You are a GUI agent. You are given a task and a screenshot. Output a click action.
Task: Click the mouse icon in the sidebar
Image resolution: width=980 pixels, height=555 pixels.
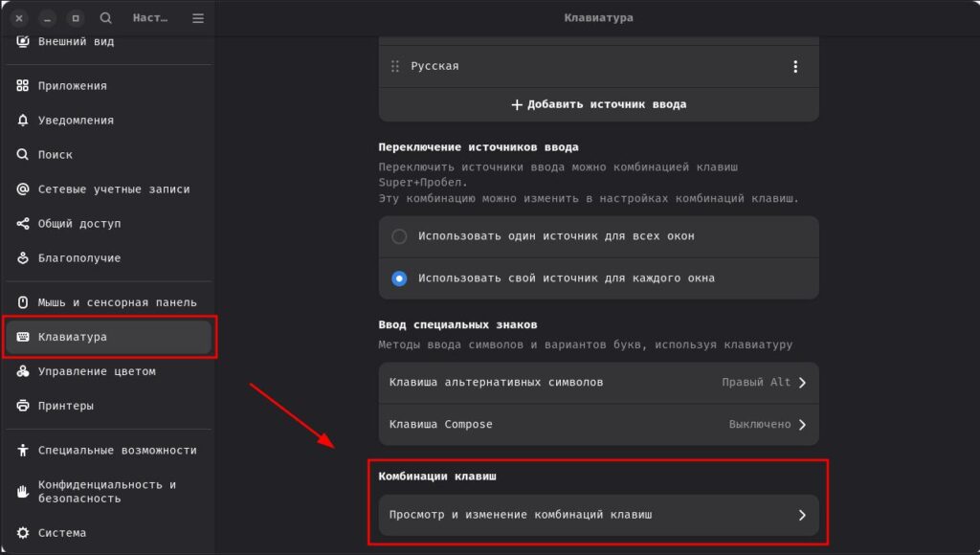(x=23, y=302)
